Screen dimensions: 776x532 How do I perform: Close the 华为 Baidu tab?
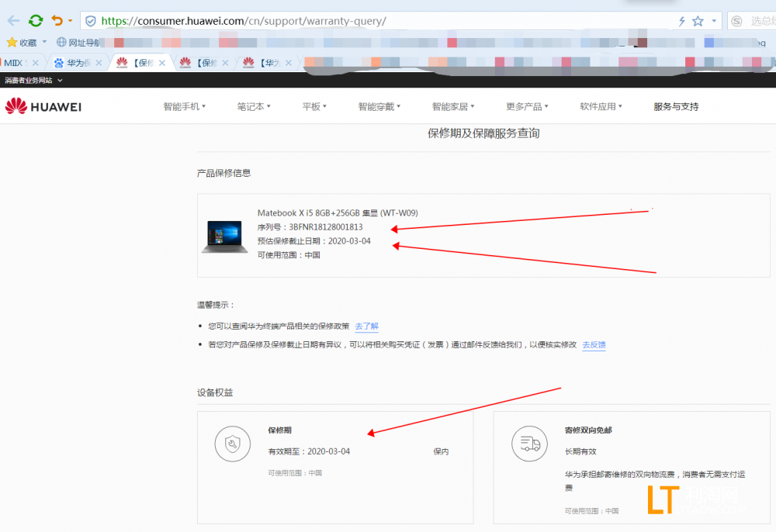pyautogui.click(x=99, y=63)
